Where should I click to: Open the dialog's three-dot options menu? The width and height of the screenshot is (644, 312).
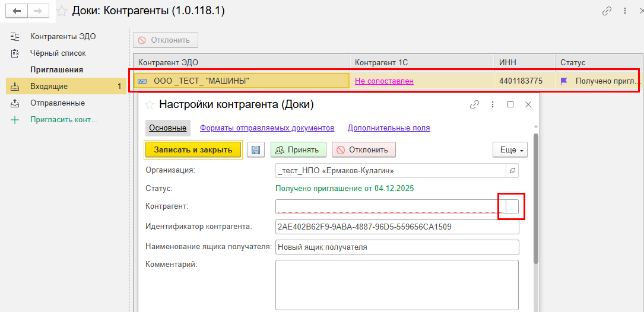point(492,104)
